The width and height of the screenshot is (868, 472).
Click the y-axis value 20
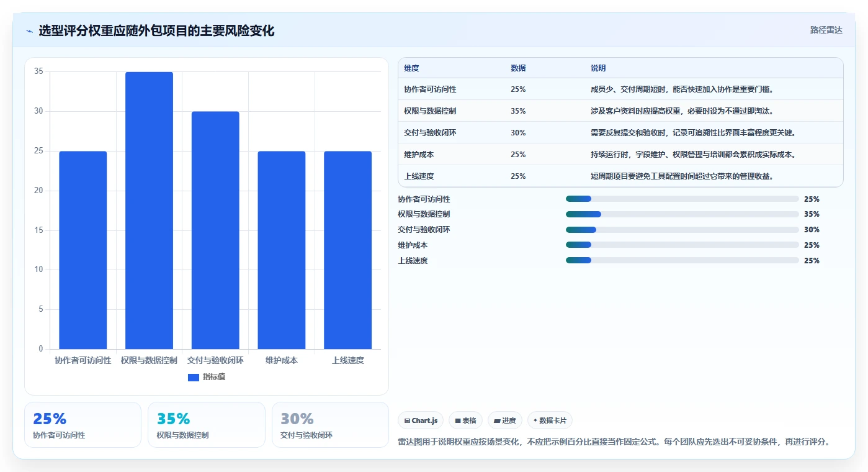38,191
